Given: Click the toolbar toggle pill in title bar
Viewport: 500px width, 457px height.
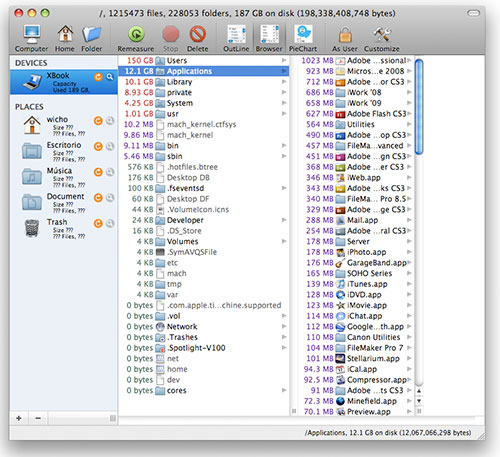Looking at the screenshot, I should pos(473,13).
